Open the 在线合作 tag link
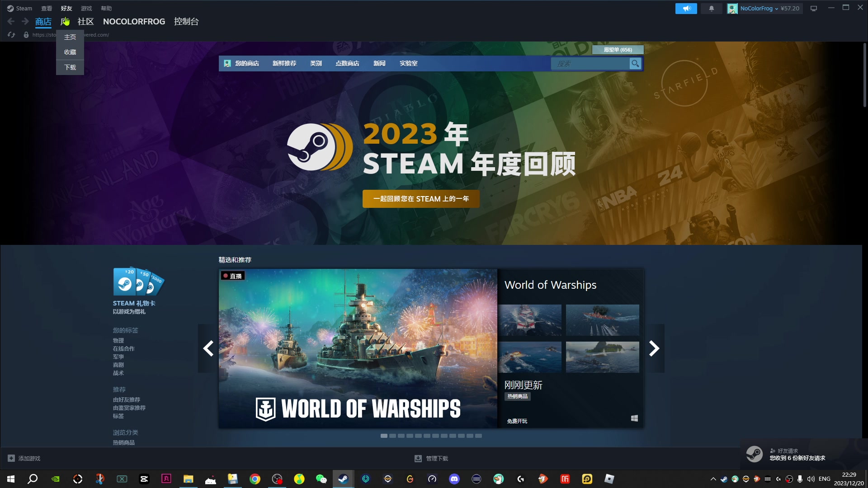 (124, 348)
